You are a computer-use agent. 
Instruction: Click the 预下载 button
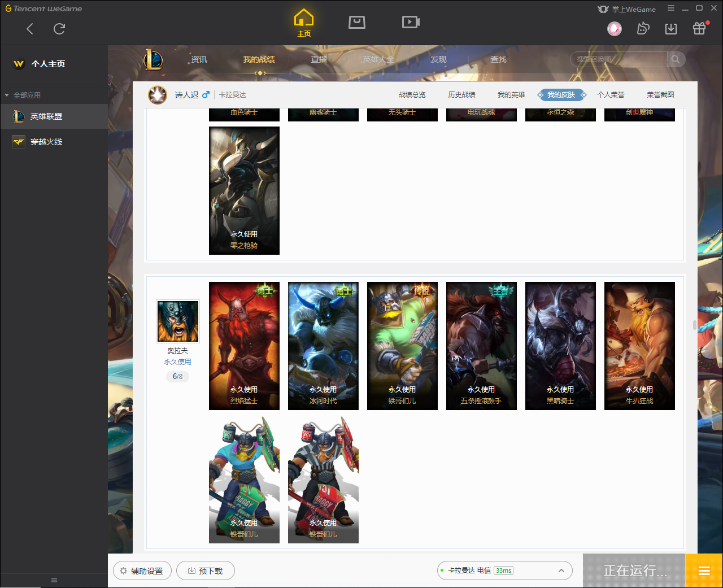pyautogui.click(x=206, y=570)
